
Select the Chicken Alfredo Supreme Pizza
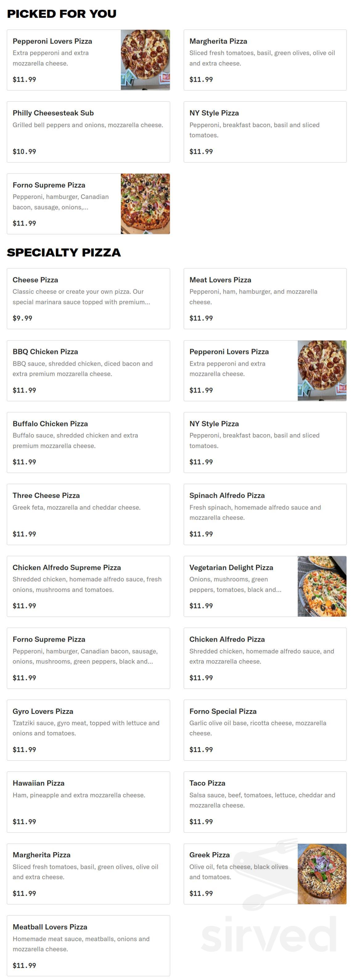88,587
